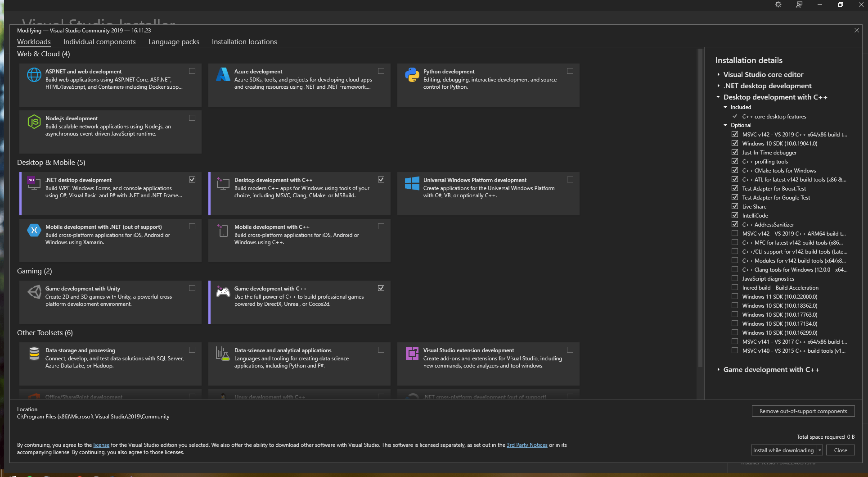This screenshot has width=868, height=477.
Task: Check the C++ Clang tools for Windows component
Action: 735,269
